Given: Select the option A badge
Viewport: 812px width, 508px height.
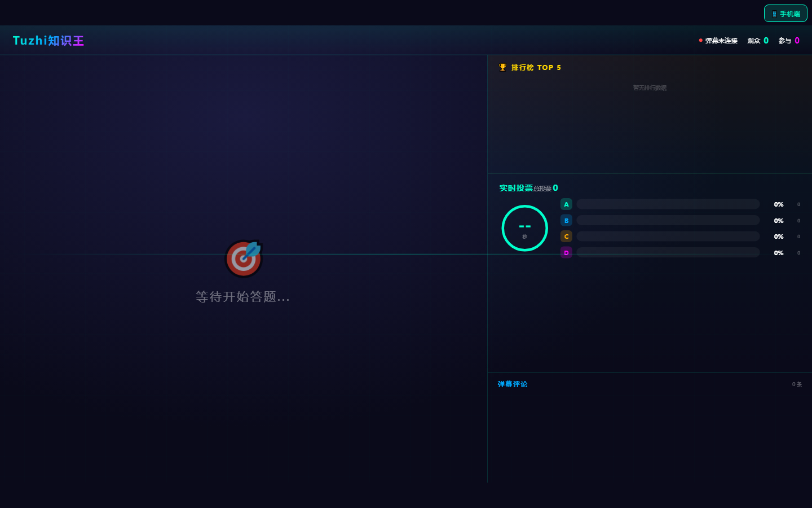Looking at the screenshot, I should (x=566, y=204).
